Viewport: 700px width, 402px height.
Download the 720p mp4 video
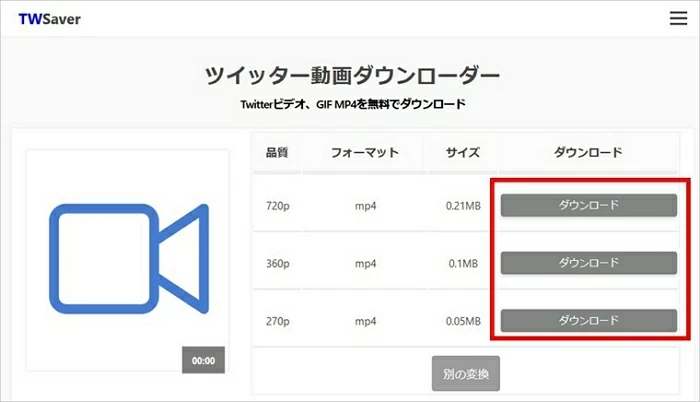click(x=588, y=205)
